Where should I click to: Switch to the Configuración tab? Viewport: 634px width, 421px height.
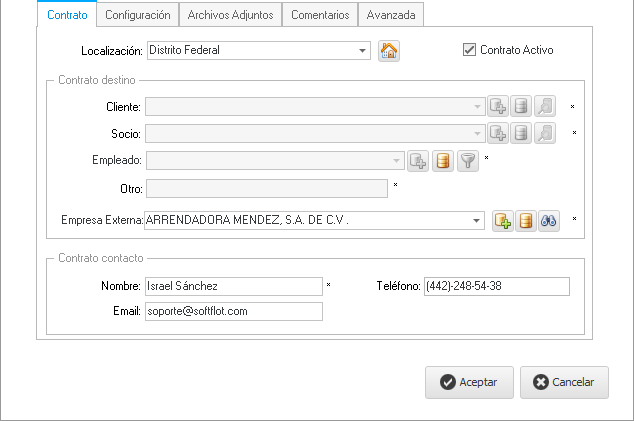(138, 15)
